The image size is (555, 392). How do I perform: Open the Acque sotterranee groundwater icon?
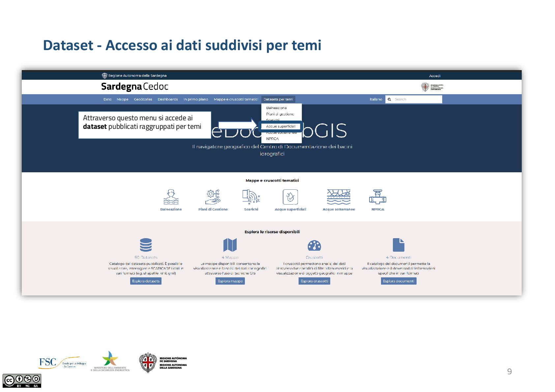point(338,197)
